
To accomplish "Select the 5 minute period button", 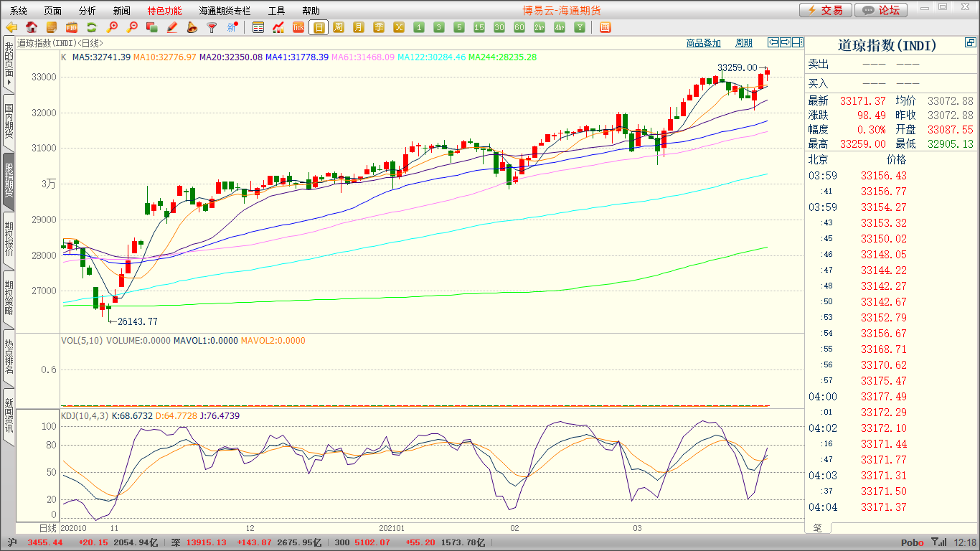I will pos(459,28).
